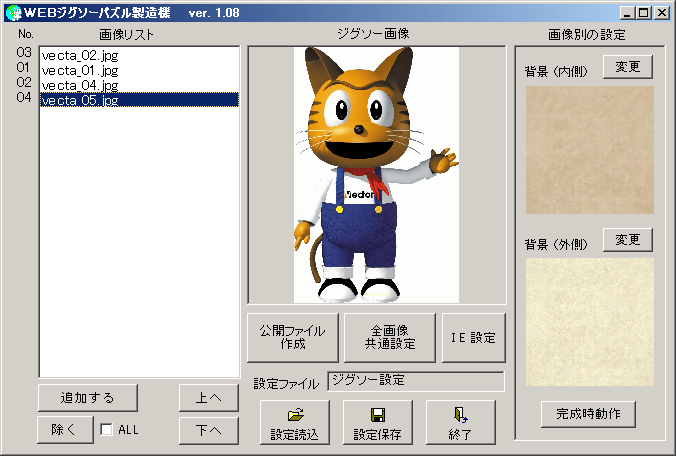Click the 終了 exit door button
This screenshot has height=456, width=676.
(460, 422)
